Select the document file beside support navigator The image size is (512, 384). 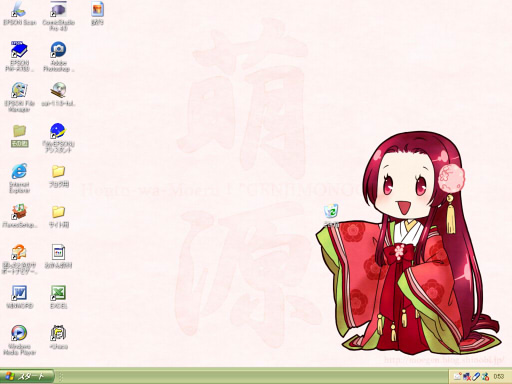tap(58, 256)
